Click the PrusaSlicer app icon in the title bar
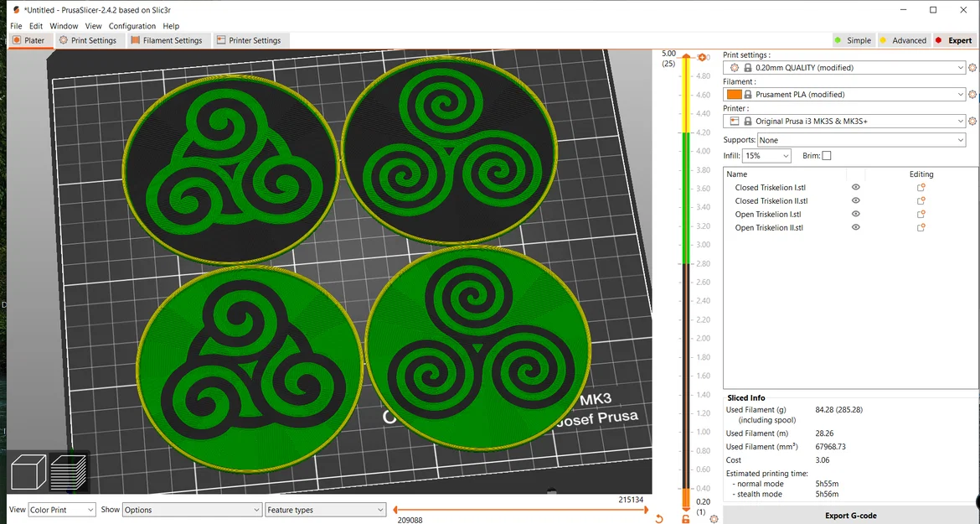Viewport: 980px width, 524px height. (16, 10)
